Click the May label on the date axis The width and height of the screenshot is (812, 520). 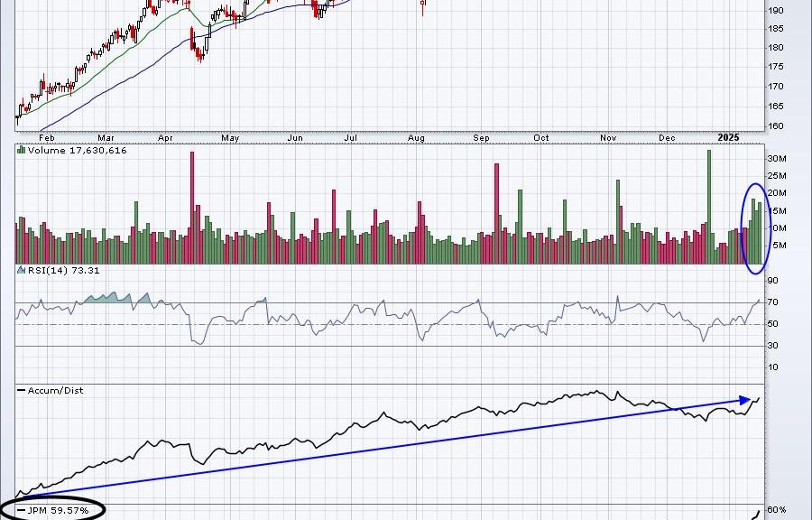coord(230,138)
